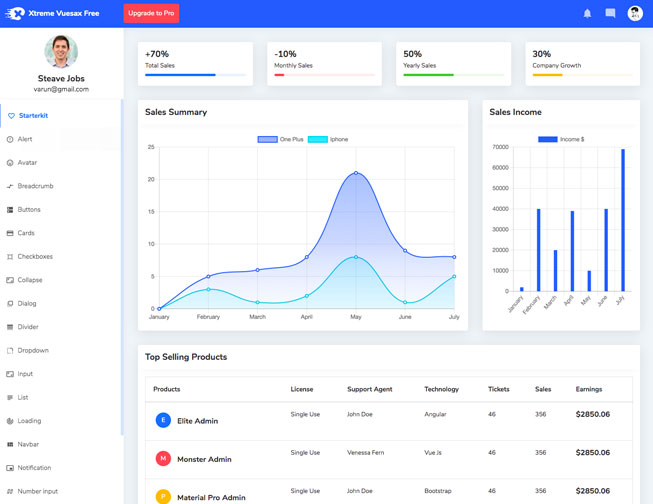The image size is (653, 504).
Task: Click the Xtreme Vuesax logo icon
Action: [15, 14]
